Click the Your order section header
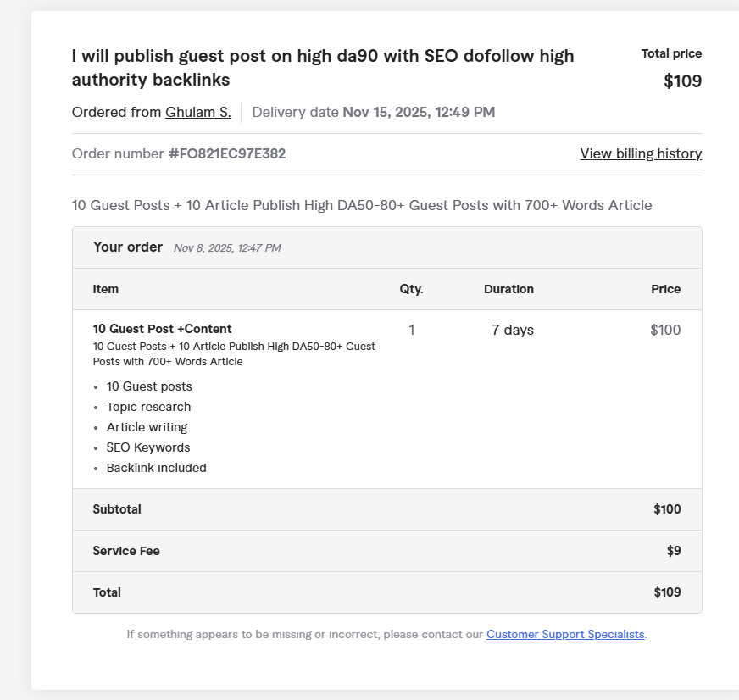Viewport: 739px width, 700px height. point(128,247)
